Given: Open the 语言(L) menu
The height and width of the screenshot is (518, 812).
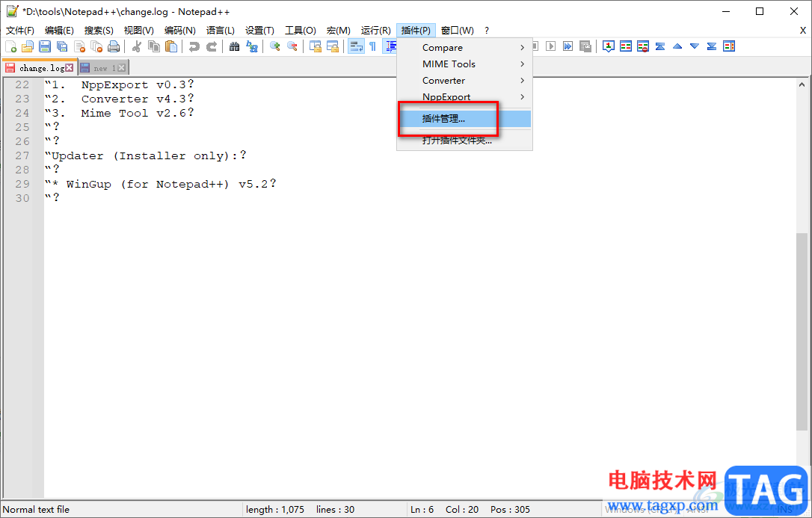Looking at the screenshot, I should [x=220, y=31].
